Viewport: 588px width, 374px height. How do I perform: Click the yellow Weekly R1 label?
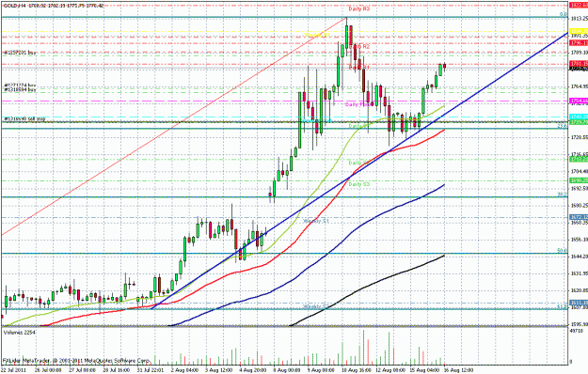click(x=317, y=35)
